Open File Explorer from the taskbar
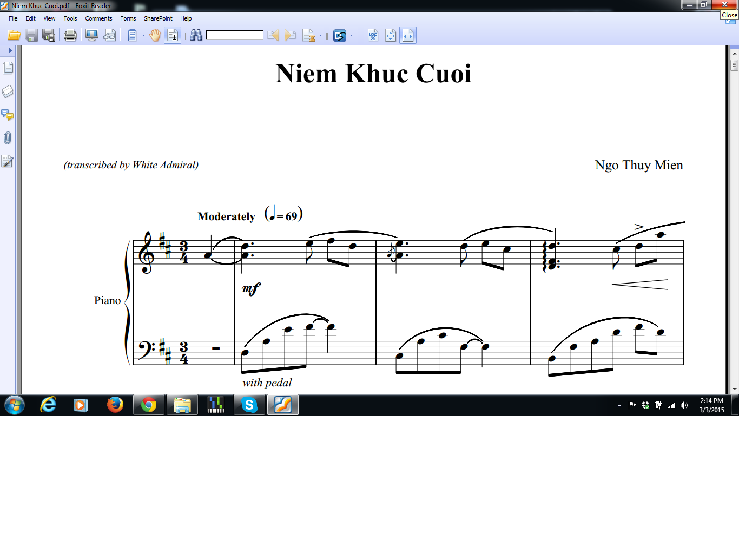Image resolution: width=739 pixels, height=560 pixels. (x=182, y=405)
